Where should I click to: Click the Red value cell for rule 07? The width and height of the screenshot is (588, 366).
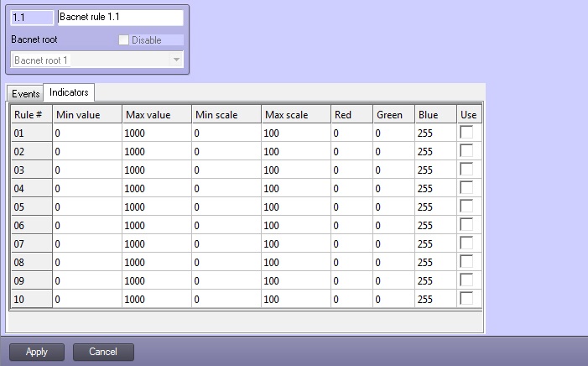point(351,243)
